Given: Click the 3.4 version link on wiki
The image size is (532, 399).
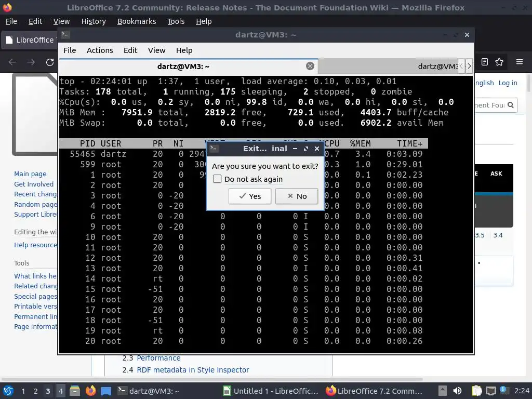Looking at the screenshot, I should 498,235.
